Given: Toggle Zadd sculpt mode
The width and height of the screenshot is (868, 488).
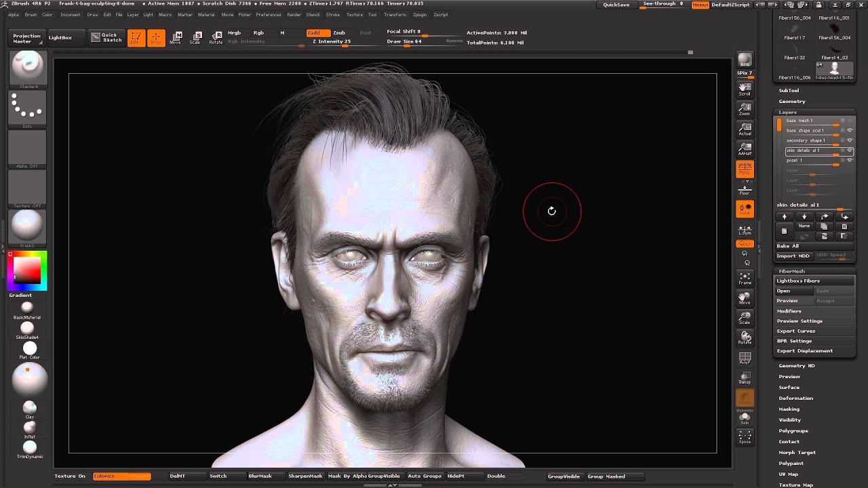Looking at the screenshot, I should pos(318,33).
